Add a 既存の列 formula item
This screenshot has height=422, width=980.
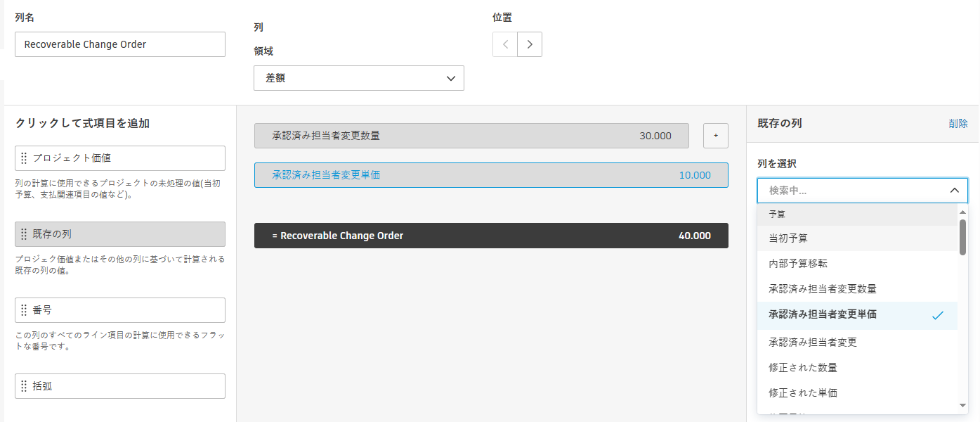click(x=120, y=234)
